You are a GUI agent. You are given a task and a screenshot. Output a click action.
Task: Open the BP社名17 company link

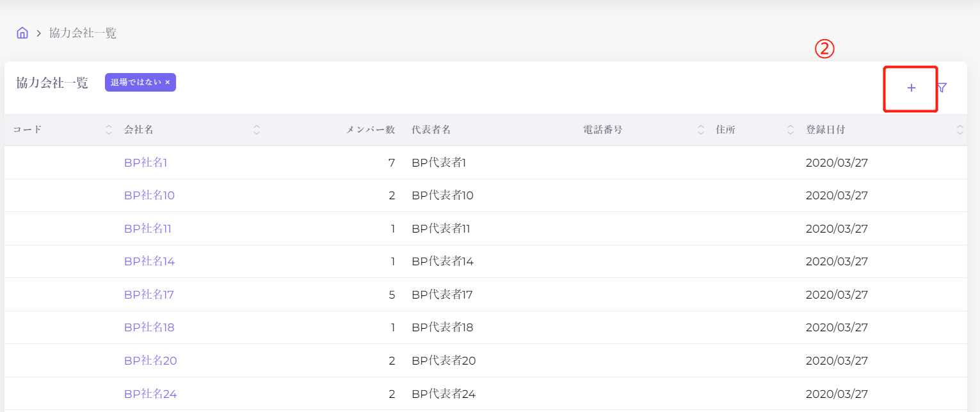(x=149, y=295)
